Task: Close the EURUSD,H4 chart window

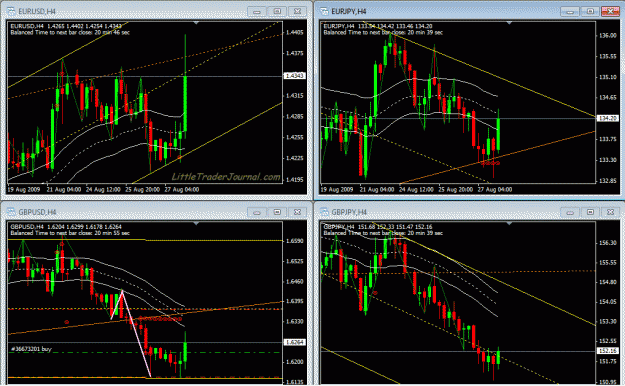Action: click(297, 12)
